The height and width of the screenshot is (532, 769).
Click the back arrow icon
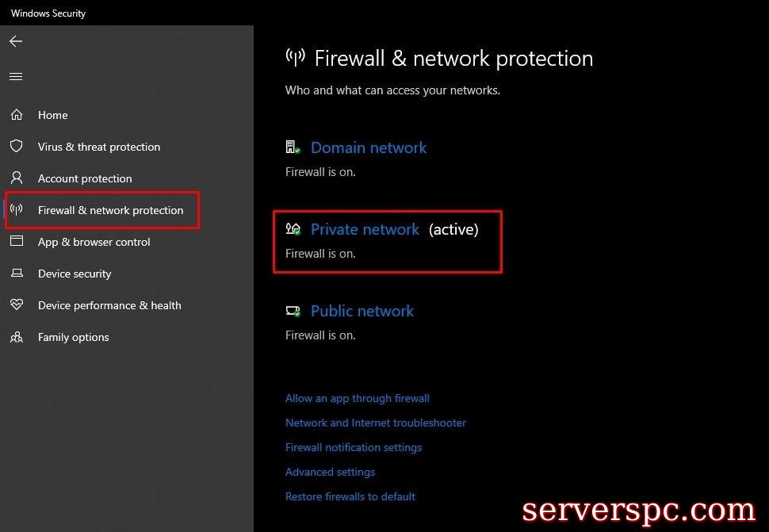pos(16,41)
